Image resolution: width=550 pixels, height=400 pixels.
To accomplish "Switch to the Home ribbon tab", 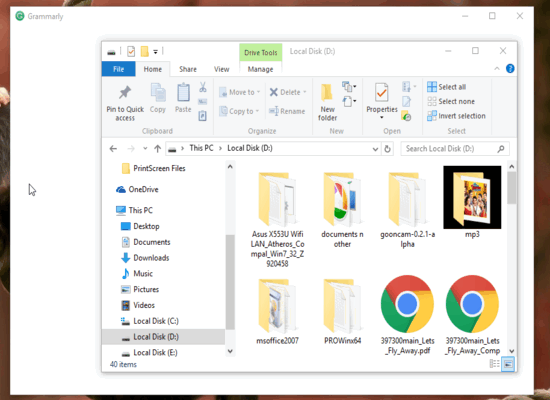I will (x=153, y=69).
